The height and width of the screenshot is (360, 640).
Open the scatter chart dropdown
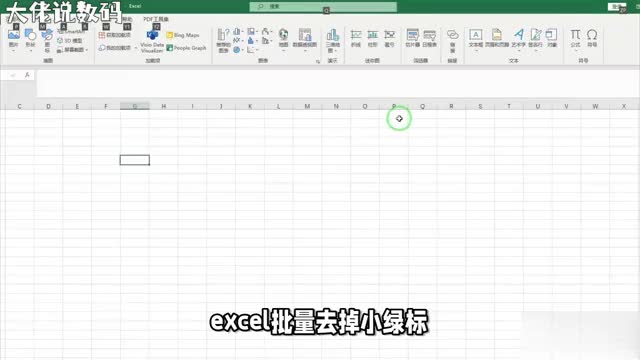tap(253, 50)
